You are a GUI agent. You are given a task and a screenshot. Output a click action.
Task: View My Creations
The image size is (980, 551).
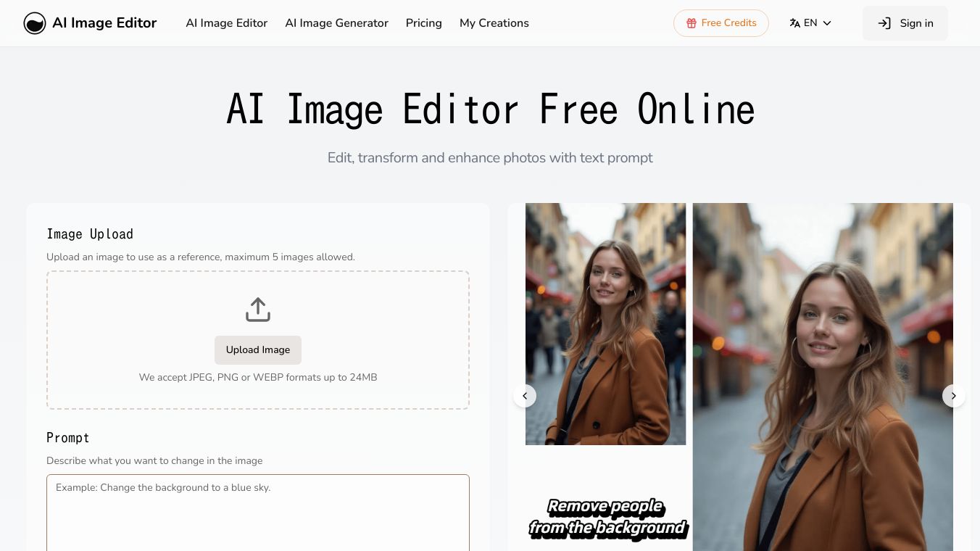[x=494, y=23]
